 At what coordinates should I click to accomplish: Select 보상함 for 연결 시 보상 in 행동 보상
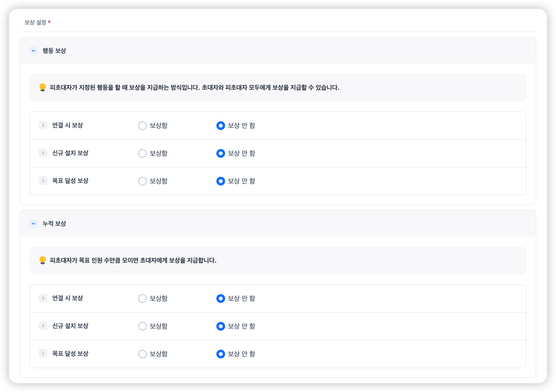click(143, 126)
